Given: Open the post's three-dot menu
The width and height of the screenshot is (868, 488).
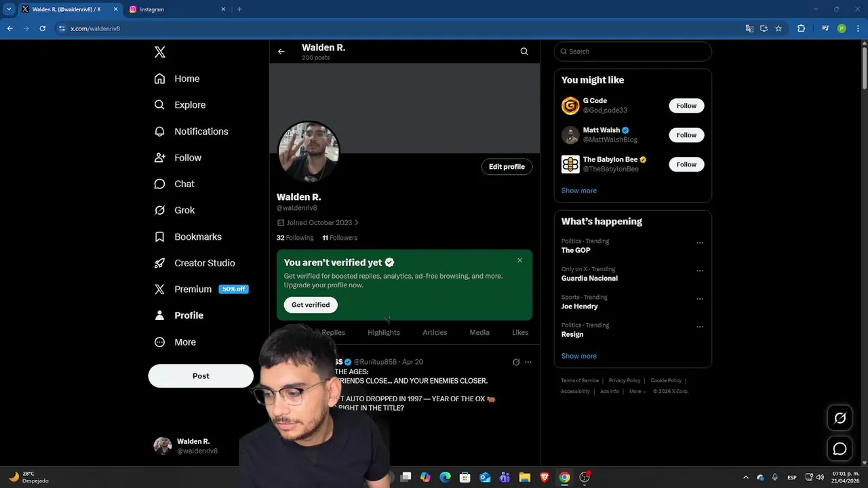Looking at the screenshot, I should click(x=528, y=362).
